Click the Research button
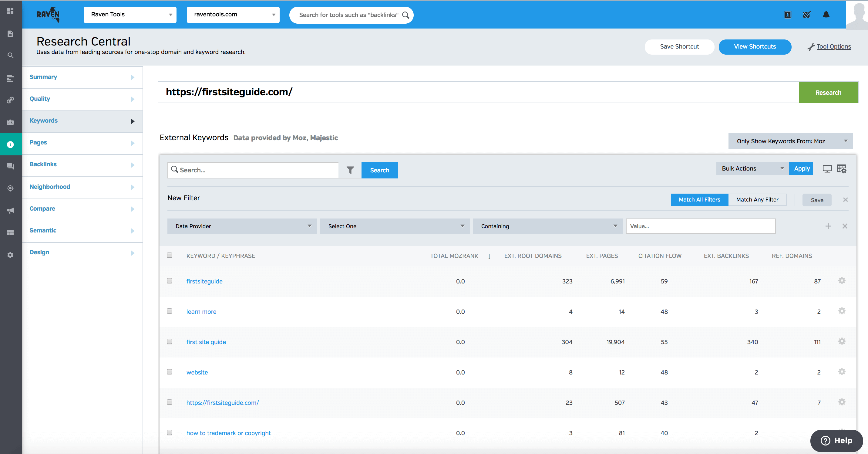Screen dimensions: 868x454 click(x=827, y=92)
